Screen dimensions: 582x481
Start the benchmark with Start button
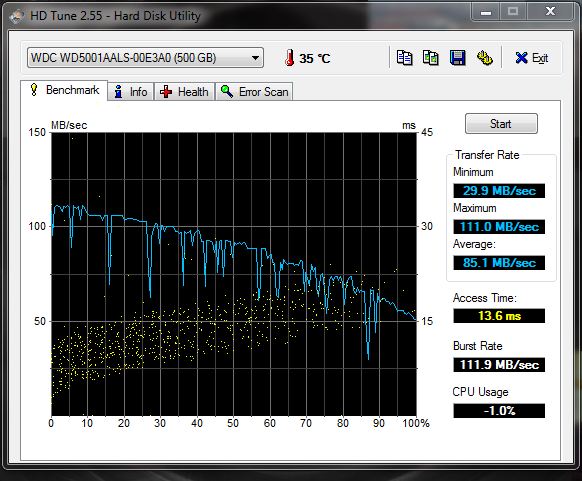click(x=501, y=124)
